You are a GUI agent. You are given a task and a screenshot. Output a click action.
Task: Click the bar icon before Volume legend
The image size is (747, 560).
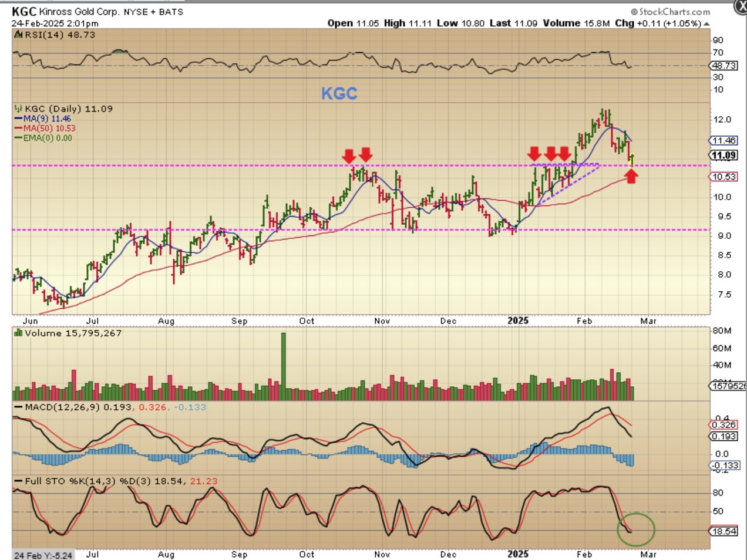point(19,333)
